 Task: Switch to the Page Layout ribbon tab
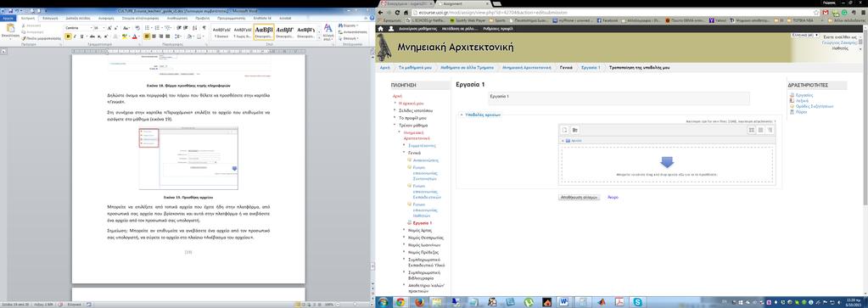point(77,19)
